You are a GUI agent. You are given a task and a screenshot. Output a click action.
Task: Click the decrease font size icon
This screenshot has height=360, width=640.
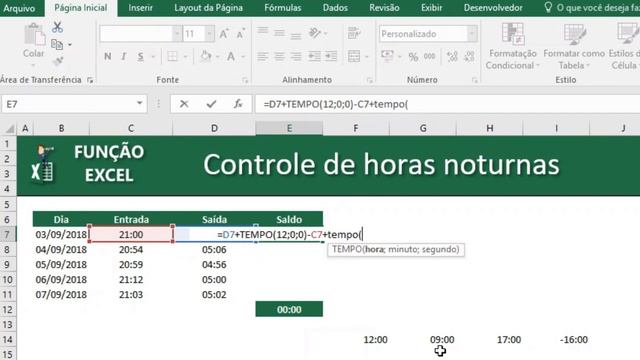pos(240,34)
